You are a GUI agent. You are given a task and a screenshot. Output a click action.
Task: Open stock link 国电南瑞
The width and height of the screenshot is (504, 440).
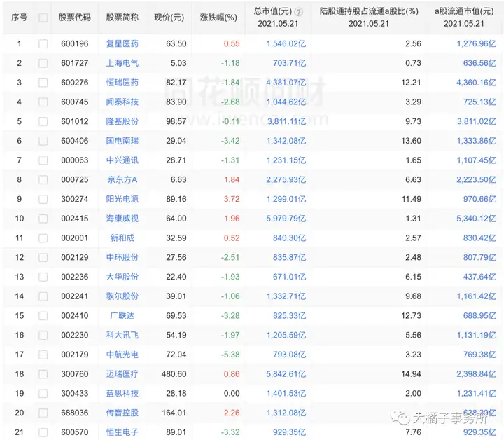click(122, 141)
